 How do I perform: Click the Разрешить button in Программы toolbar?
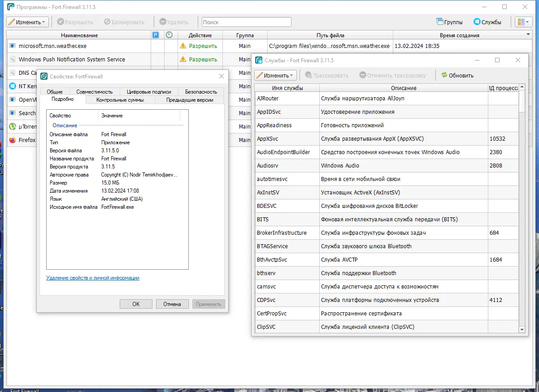coord(74,22)
